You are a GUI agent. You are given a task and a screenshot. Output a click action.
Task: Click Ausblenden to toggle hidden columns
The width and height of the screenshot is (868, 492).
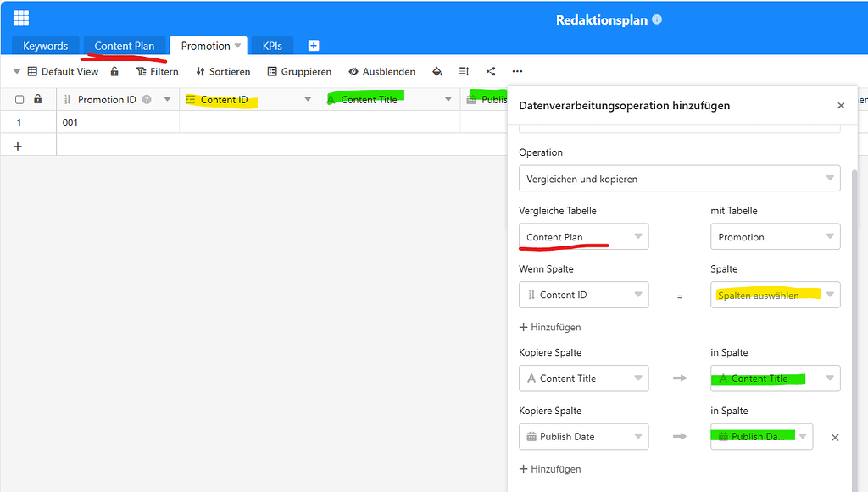coord(381,71)
